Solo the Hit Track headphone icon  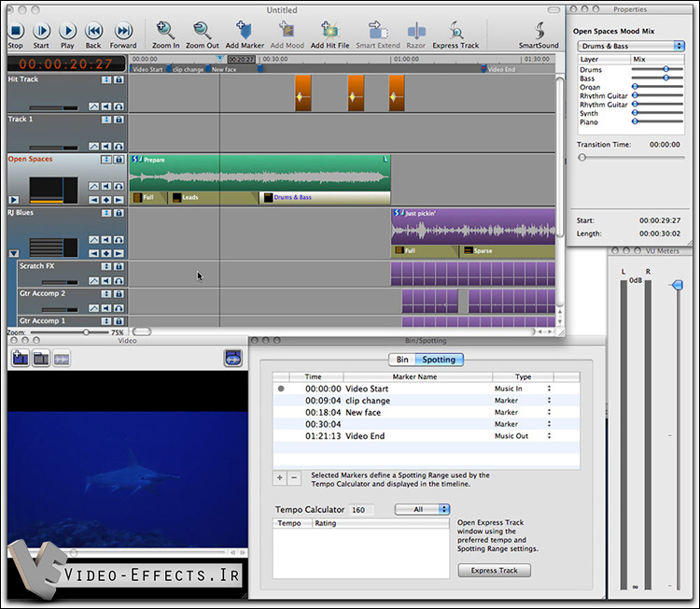click(119, 106)
